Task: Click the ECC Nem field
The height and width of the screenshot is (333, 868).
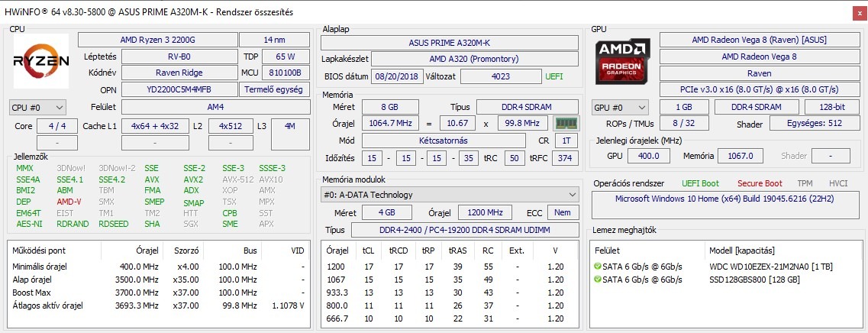Action: tap(563, 212)
